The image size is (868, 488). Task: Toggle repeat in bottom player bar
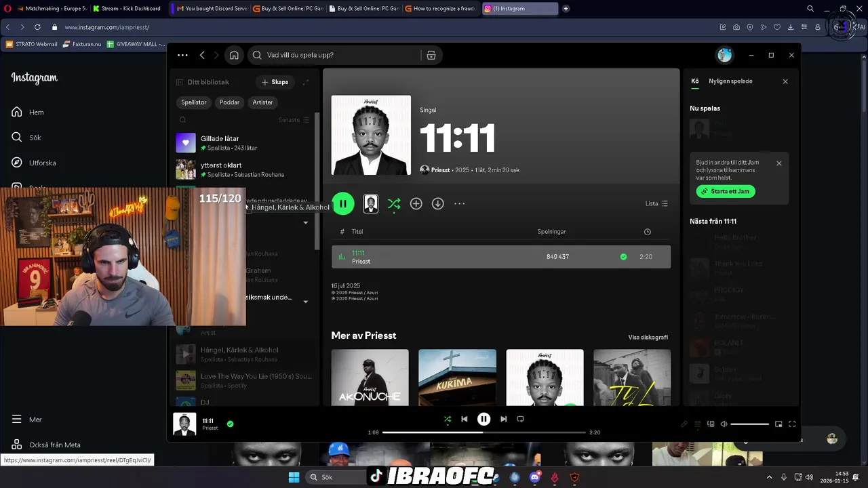(x=520, y=419)
